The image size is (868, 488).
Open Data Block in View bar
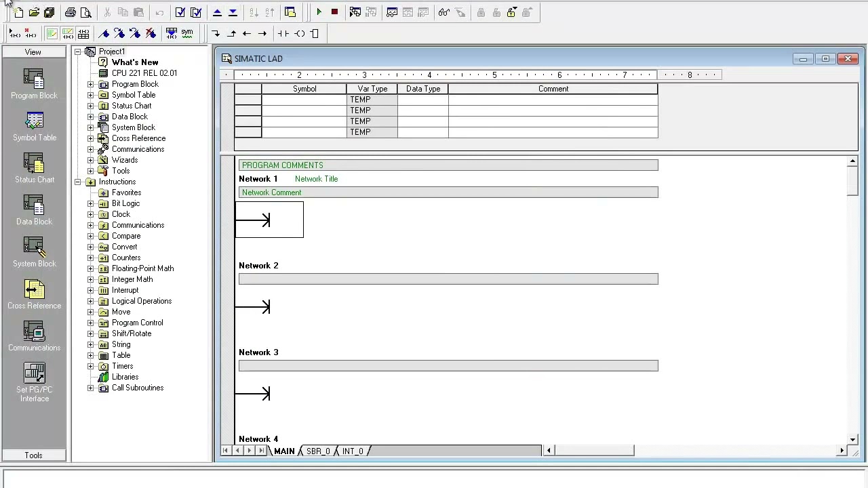34,210
